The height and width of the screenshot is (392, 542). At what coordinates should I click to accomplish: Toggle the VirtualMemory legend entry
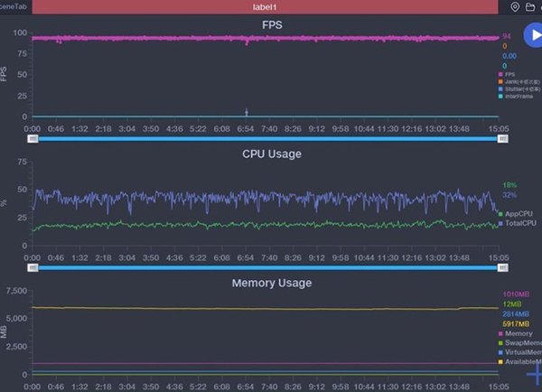click(519, 352)
